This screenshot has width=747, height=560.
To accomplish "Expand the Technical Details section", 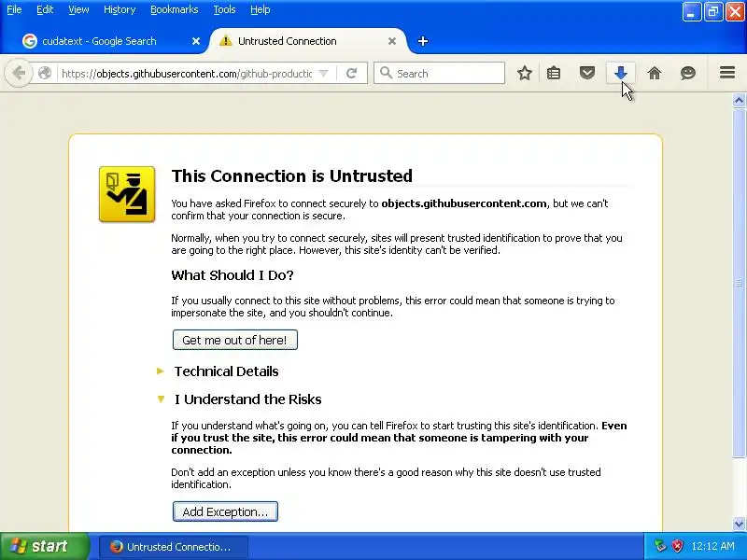I will coord(161,371).
